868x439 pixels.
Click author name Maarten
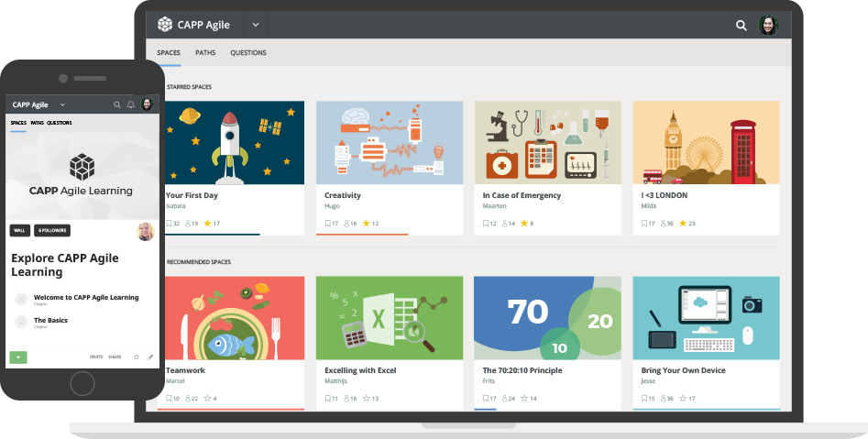494,206
